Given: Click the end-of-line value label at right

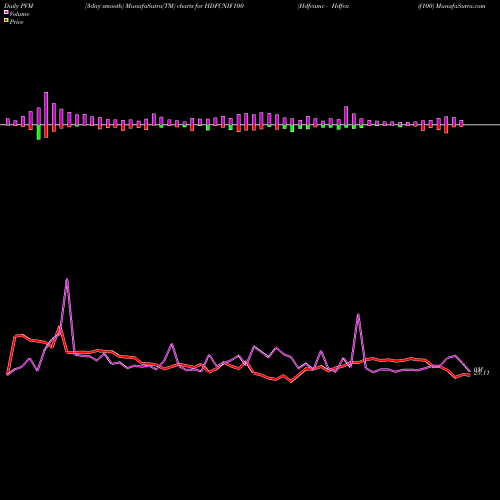Looking at the screenshot, I should click(x=482, y=371).
